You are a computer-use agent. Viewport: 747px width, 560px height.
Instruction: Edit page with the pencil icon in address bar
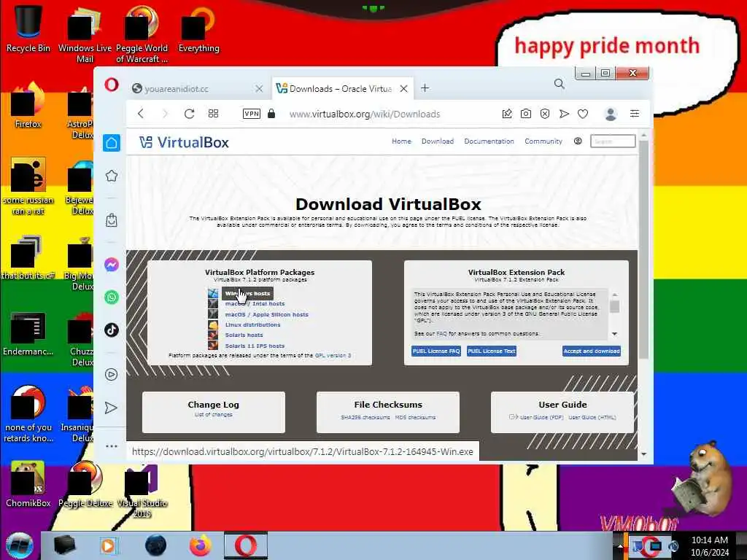pos(507,113)
